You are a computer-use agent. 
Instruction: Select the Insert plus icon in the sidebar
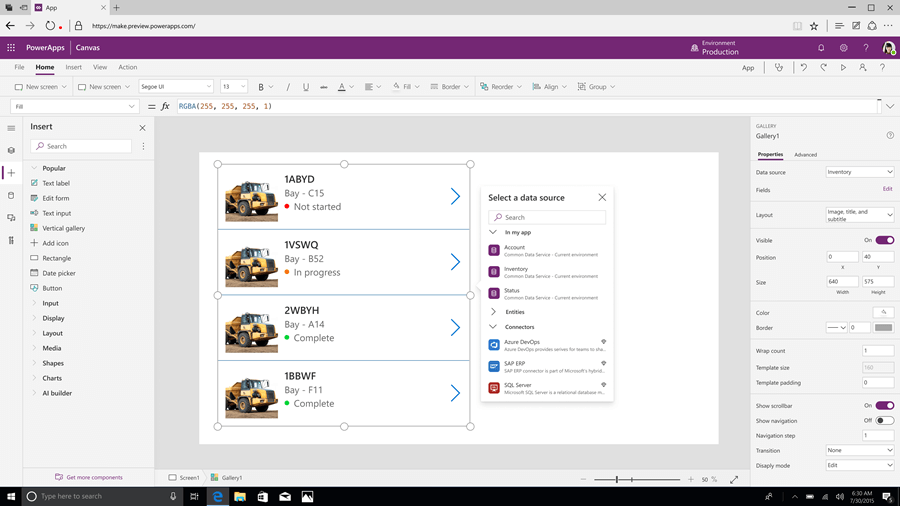click(11, 173)
